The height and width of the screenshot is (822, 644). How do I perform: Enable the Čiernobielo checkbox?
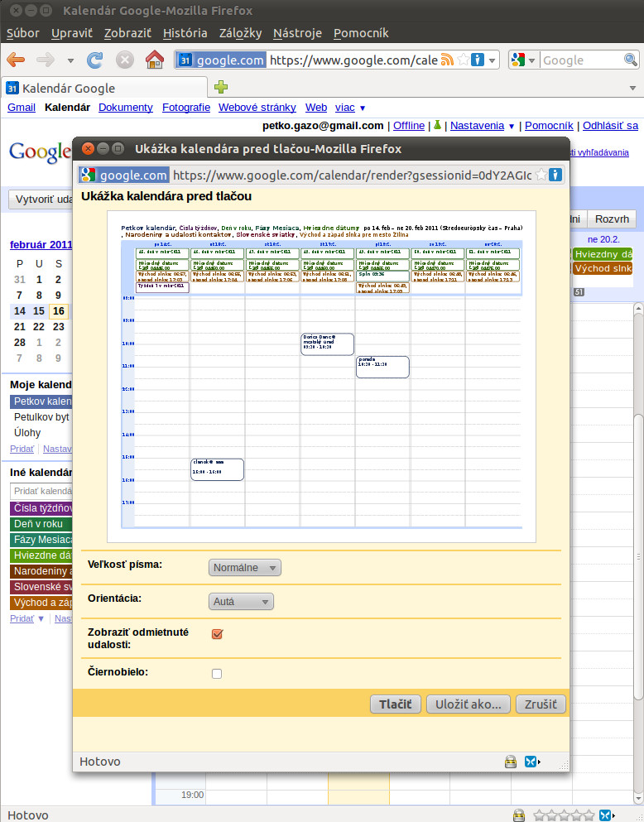pyautogui.click(x=217, y=674)
